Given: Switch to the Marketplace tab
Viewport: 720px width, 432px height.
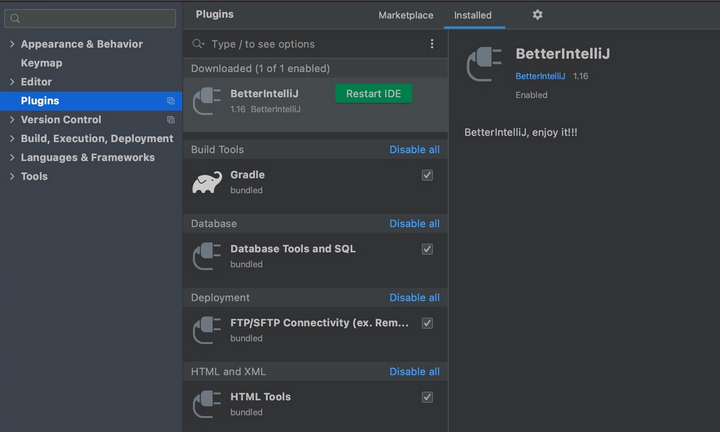Looking at the screenshot, I should click(405, 15).
